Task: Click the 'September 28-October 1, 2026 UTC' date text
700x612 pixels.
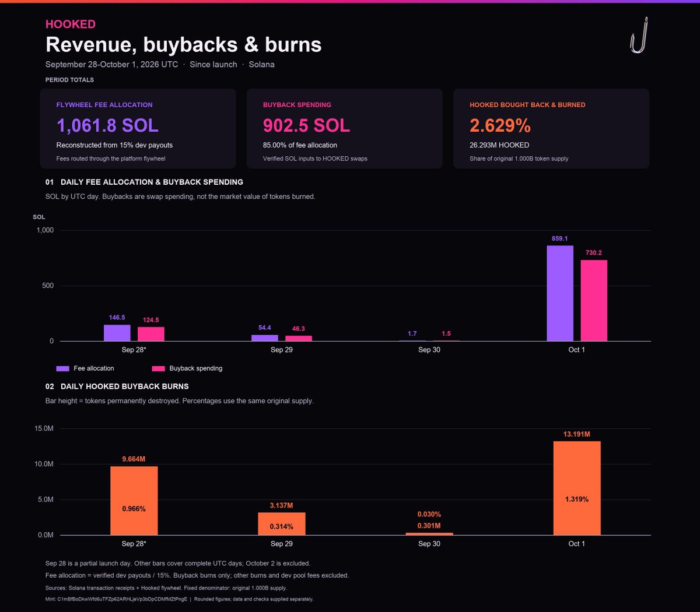Action: click(x=112, y=64)
